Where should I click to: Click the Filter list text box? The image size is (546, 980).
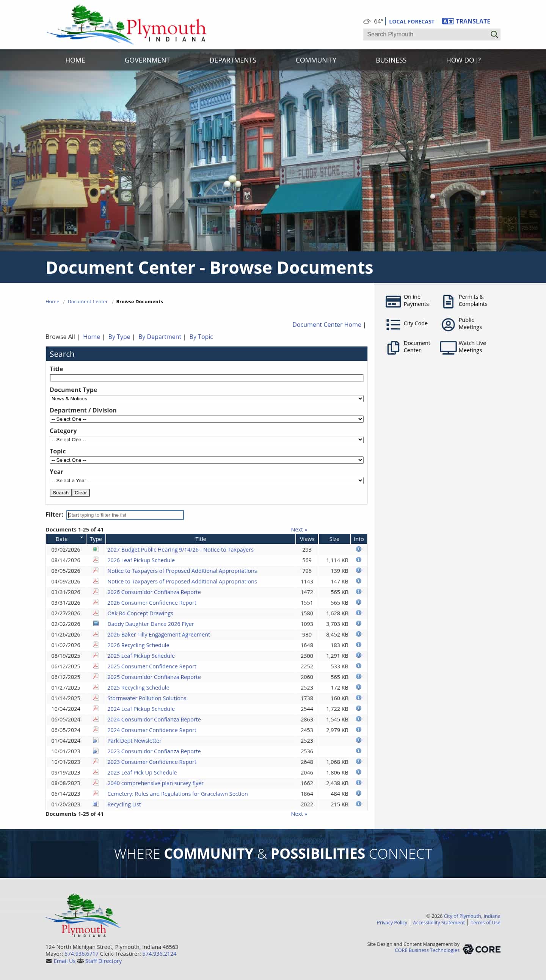pos(125,515)
